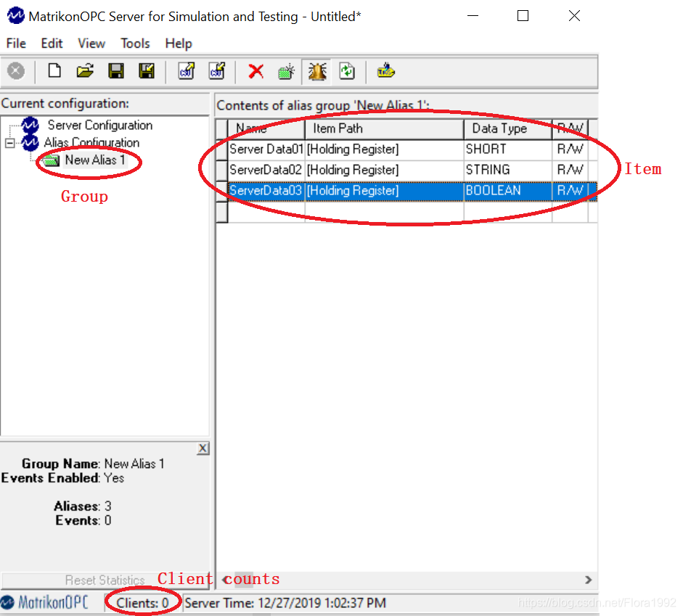
Task: Click the second CSV export icon
Action: point(217,70)
